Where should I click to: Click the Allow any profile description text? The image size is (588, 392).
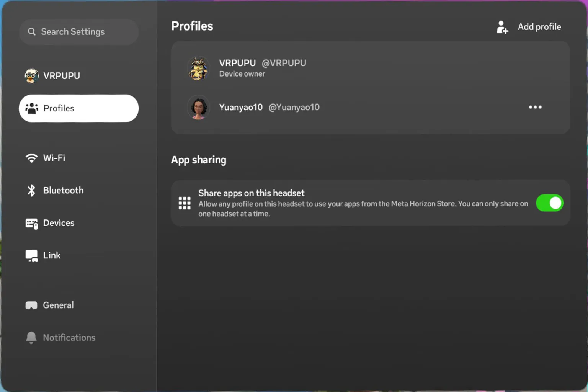[363, 209]
